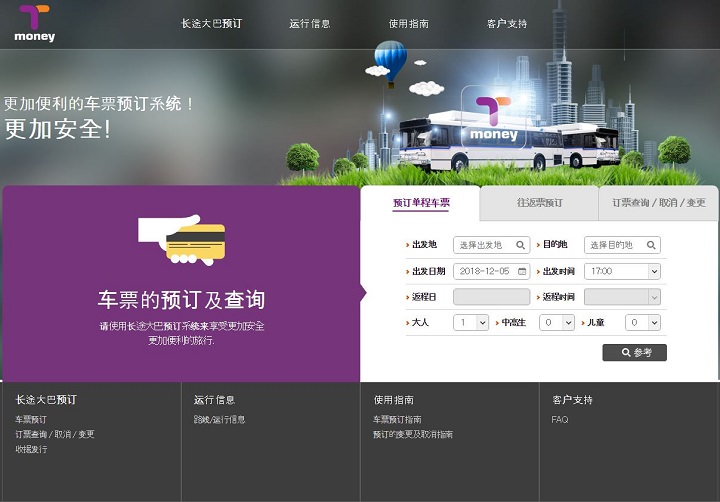Open the 出发时间 17:00 dropdown
The height and width of the screenshot is (502, 720).
(622, 271)
